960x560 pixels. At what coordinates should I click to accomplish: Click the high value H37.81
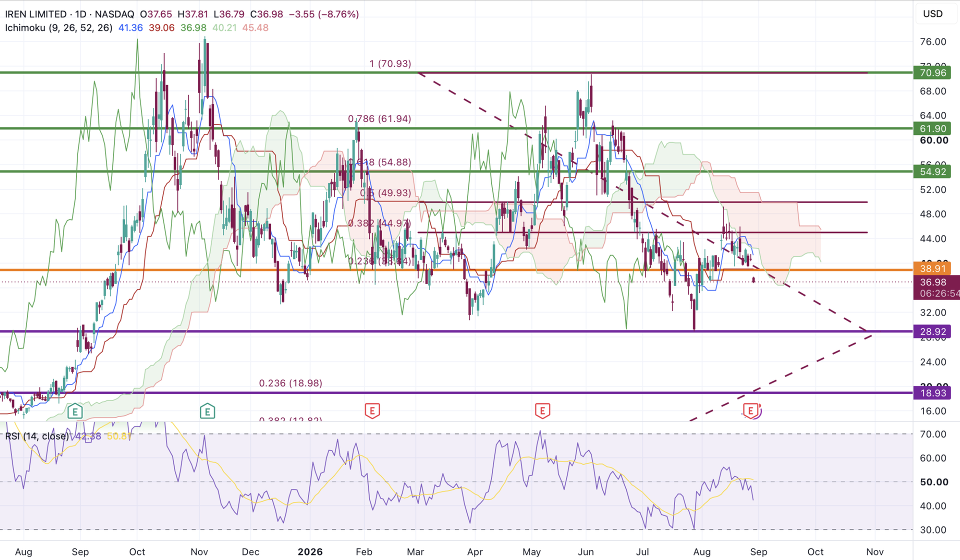192,14
